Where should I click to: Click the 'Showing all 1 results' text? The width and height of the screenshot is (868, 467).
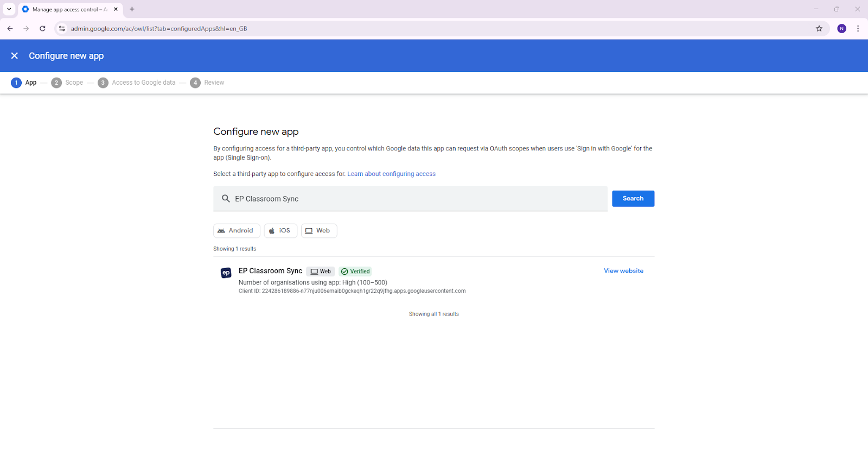(x=434, y=314)
